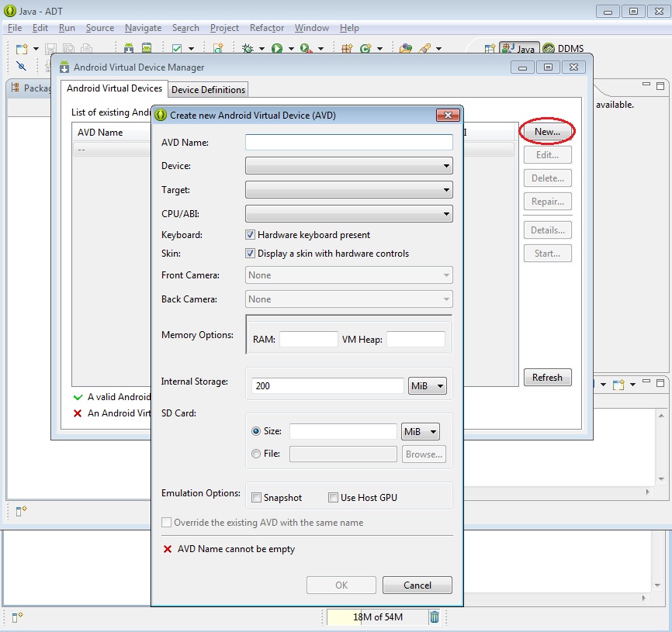Screen dimensions: 672x632
Task: Click the Open Perspective icon
Action: pos(490,49)
